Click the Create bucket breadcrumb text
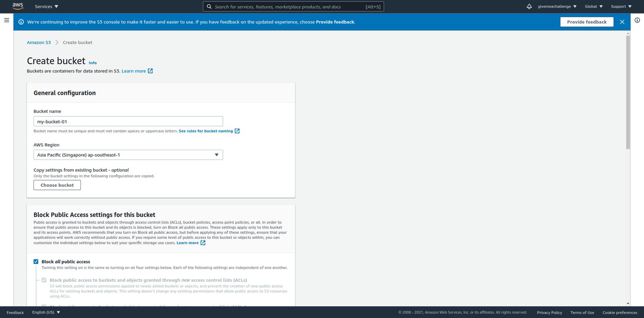Image resolution: width=644 pixels, height=318 pixels. [x=78, y=43]
